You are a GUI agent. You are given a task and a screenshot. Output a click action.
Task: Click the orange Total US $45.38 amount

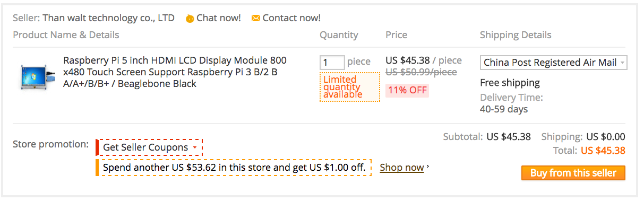[x=603, y=151]
